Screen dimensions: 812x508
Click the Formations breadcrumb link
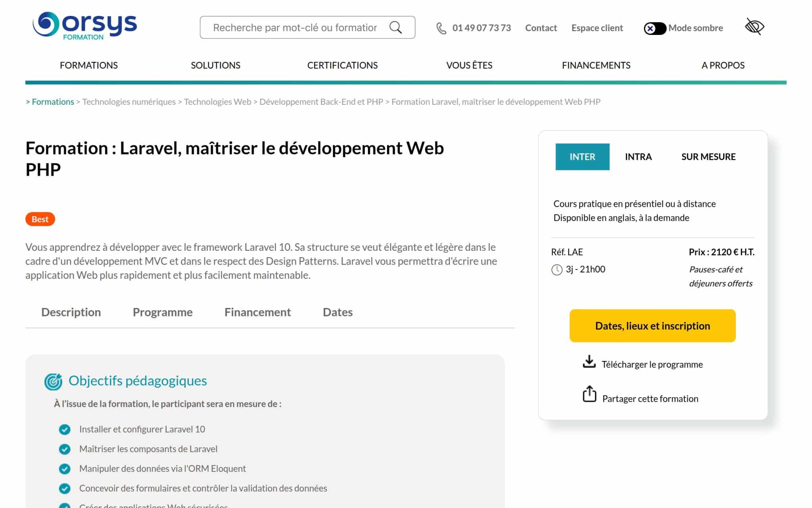53,102
